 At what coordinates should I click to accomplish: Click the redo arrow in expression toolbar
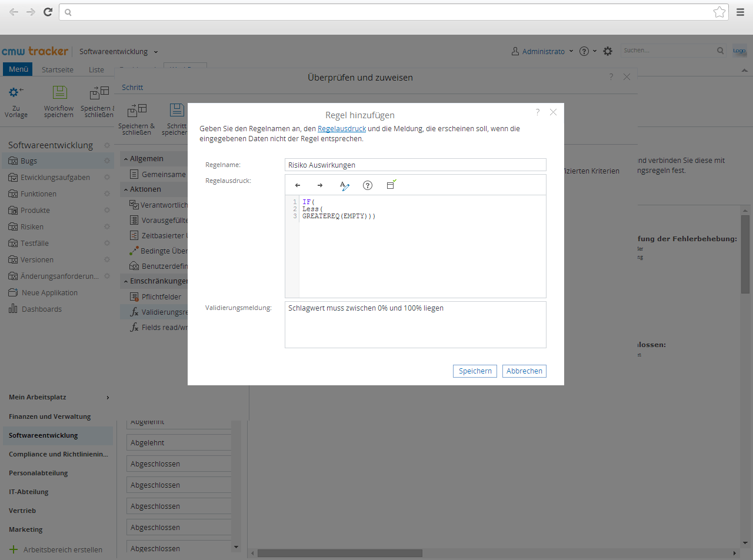(x=320, y=185)
